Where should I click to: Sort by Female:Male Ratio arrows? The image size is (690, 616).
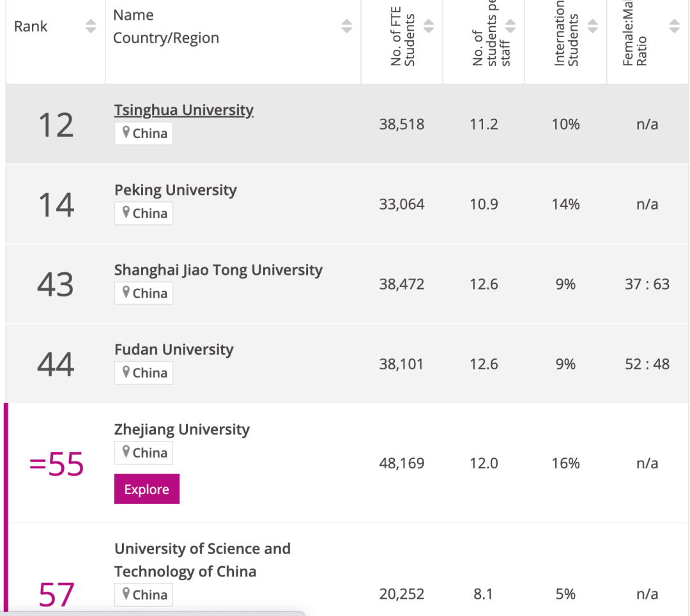(x=674, y=26)
